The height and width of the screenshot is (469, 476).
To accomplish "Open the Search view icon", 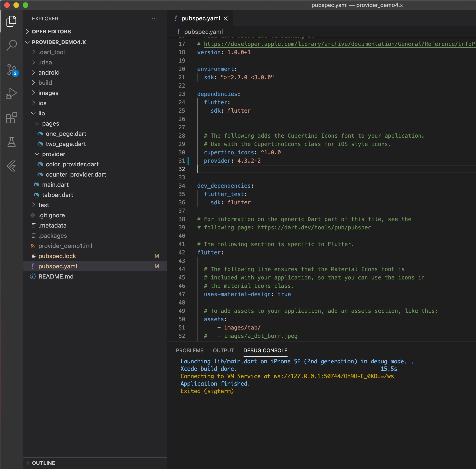I will [x=11, y=45].
